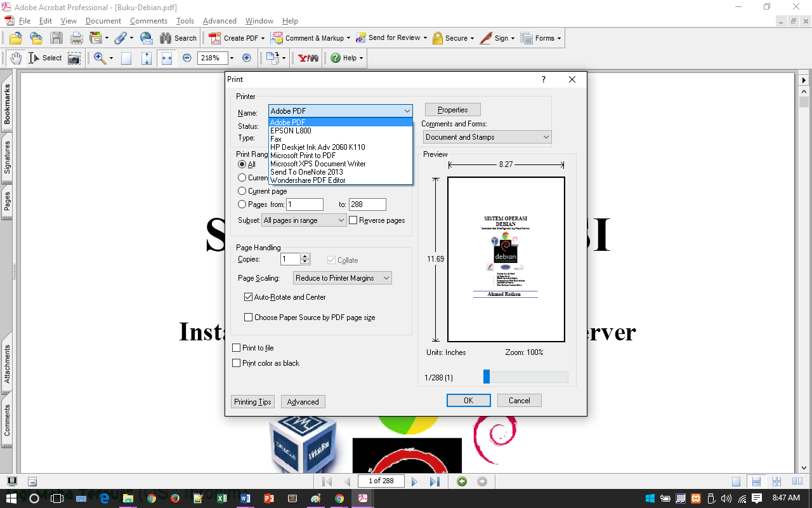
Task: Open the Printer Name dropdown
Action: click(405, 110)
